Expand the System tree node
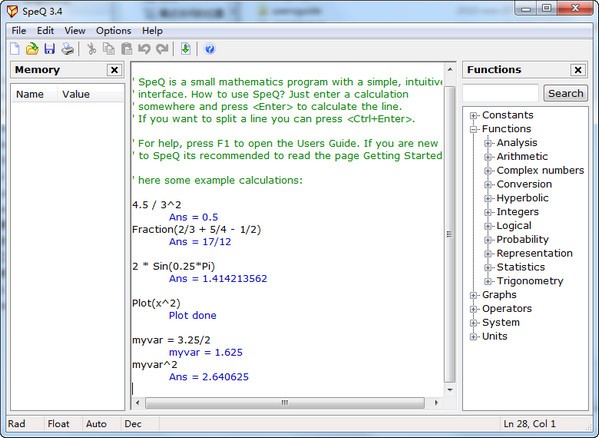599x438 pixels. tap(474, 323)
